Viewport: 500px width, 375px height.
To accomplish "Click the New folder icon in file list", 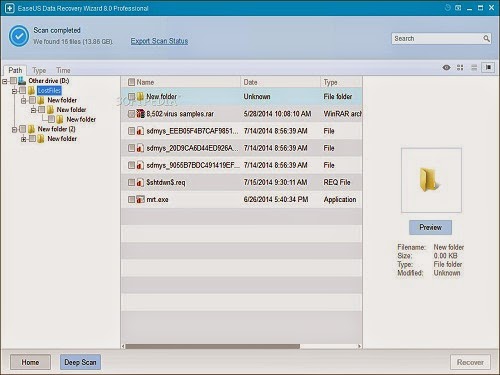I will [140, 97].
